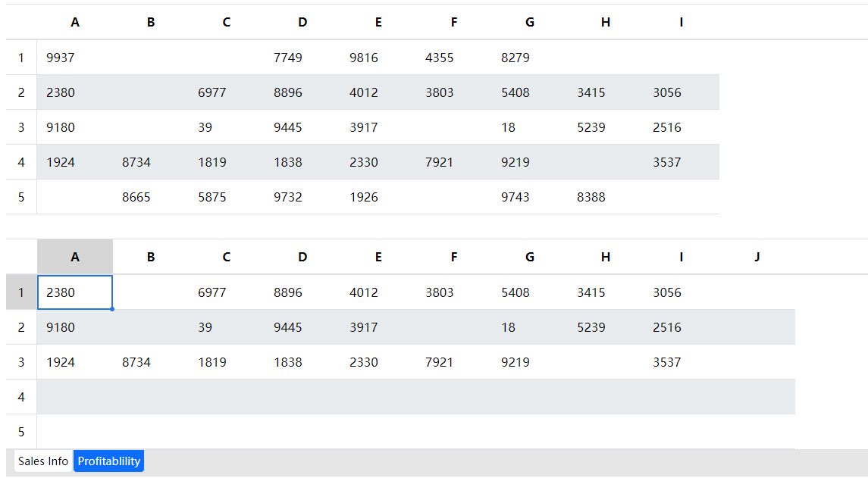Select column J header in lower spreadsheet
This screenshot has width=868, height=478.
tap(757, 257)
